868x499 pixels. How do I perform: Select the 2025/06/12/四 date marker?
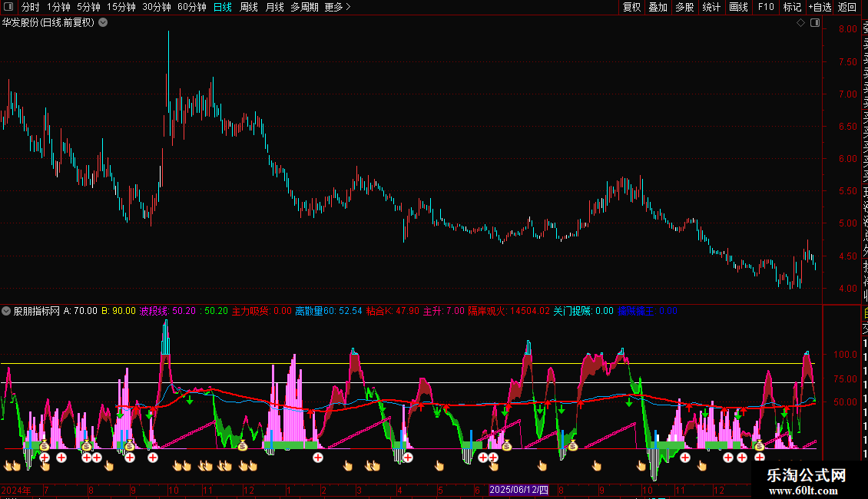(x=518, y=490)
